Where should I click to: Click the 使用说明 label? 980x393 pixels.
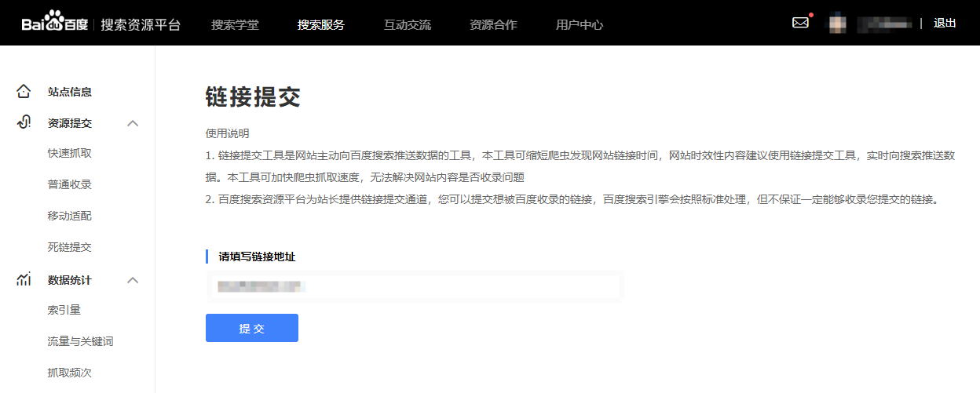pos(227,133)
